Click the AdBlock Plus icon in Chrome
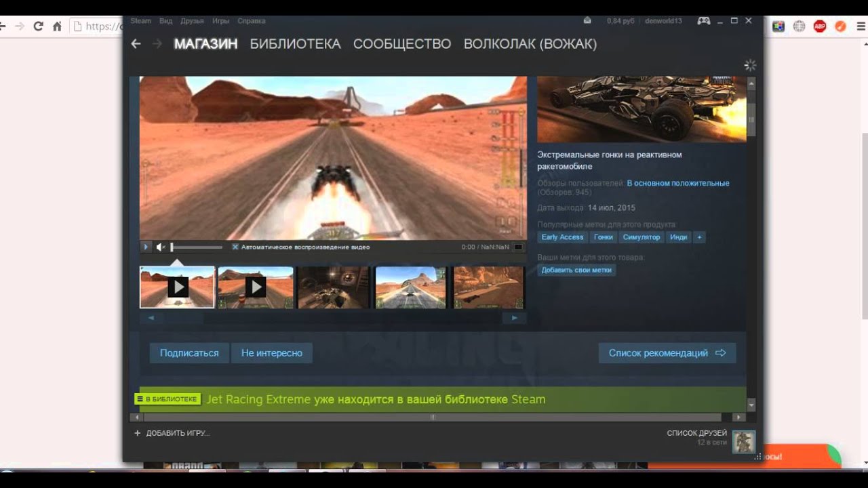Image resolution: width=868 pixels, height=488 pixels. point(820,26)
